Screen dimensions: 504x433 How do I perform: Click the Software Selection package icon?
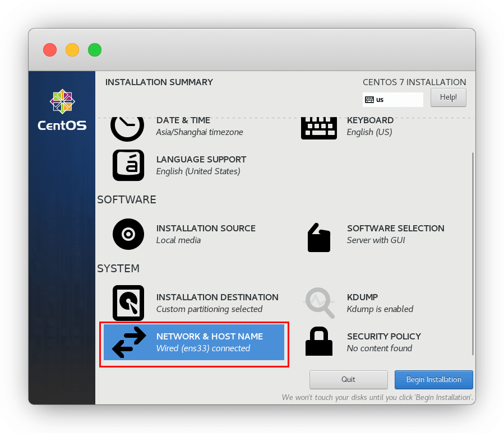tap(319, 237)
